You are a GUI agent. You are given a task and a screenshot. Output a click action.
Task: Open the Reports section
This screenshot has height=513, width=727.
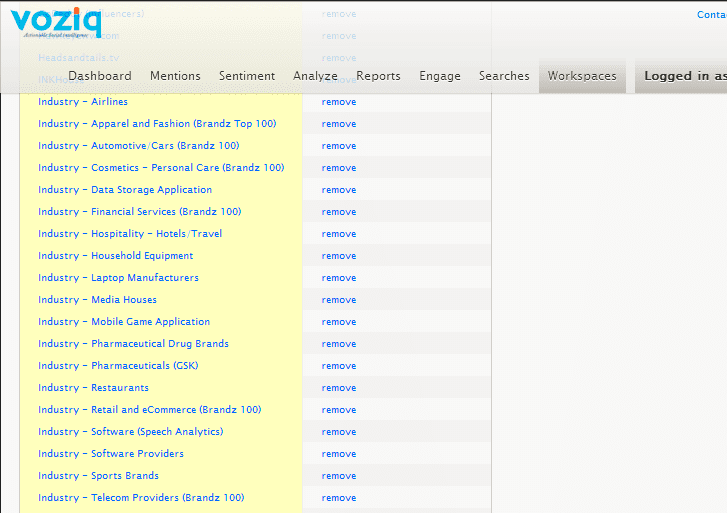click(378, 76)
